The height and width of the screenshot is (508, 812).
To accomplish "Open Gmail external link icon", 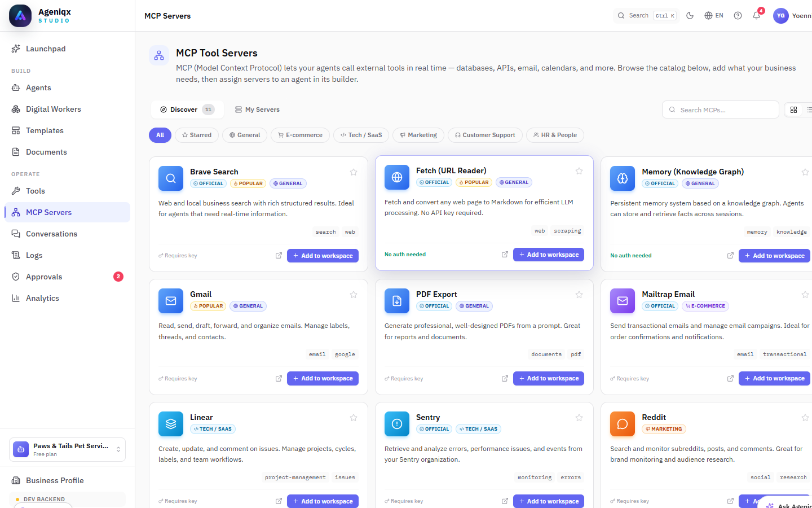I will [x=279, y=378].
